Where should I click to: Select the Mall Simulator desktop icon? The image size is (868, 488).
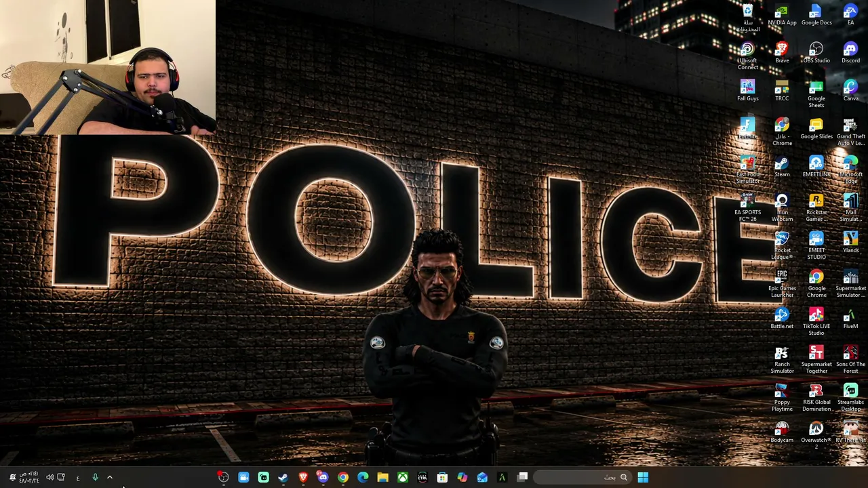[x=850, y=208]
